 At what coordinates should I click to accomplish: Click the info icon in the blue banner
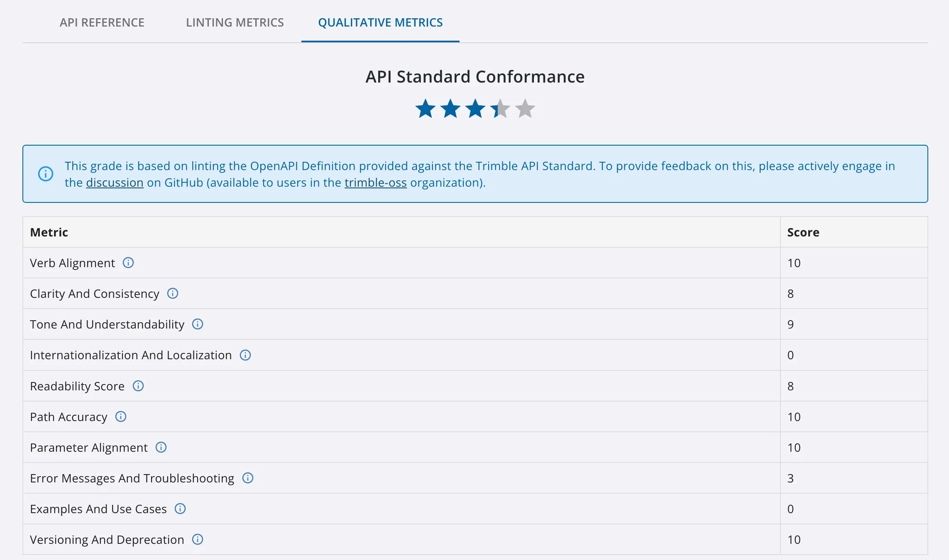[46, 174]
